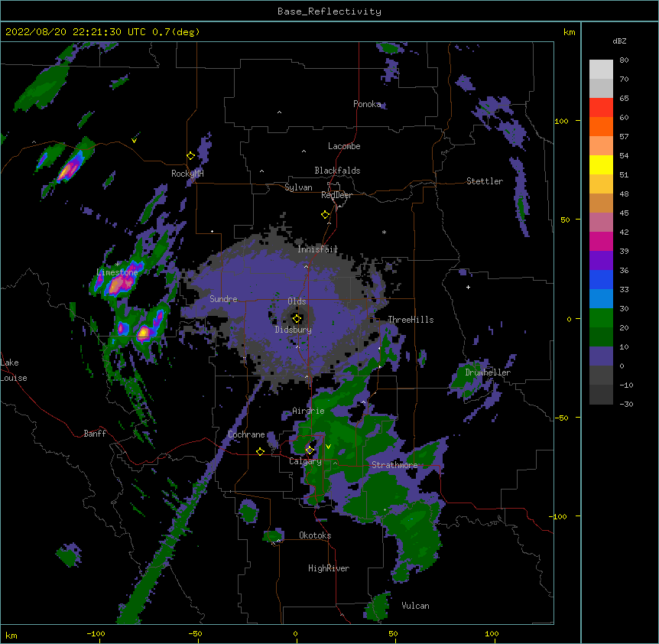Click the Sylvan town label
This screenshot has width=659, height=644.
[x=298, y=187]
